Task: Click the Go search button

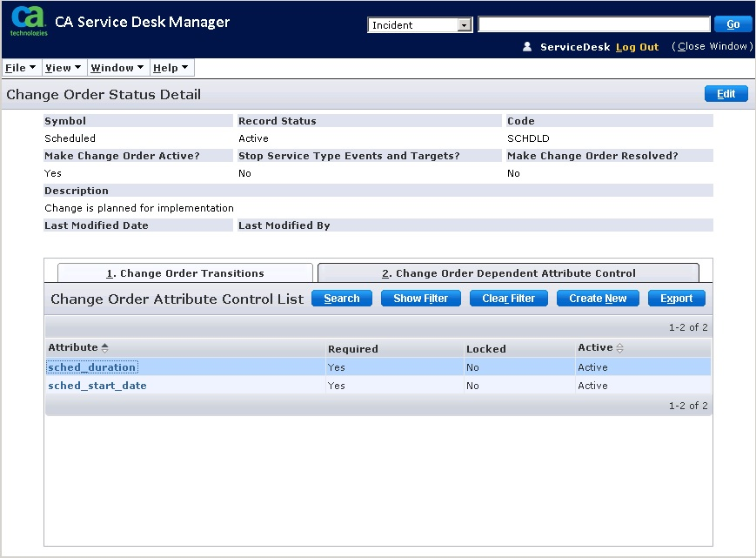Action: click(x=733, y=24)
